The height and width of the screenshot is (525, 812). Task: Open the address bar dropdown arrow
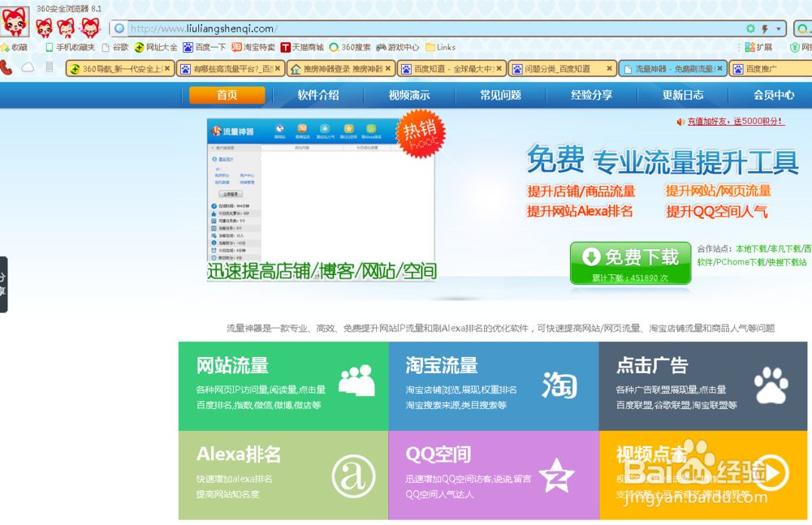pos(779,29)
